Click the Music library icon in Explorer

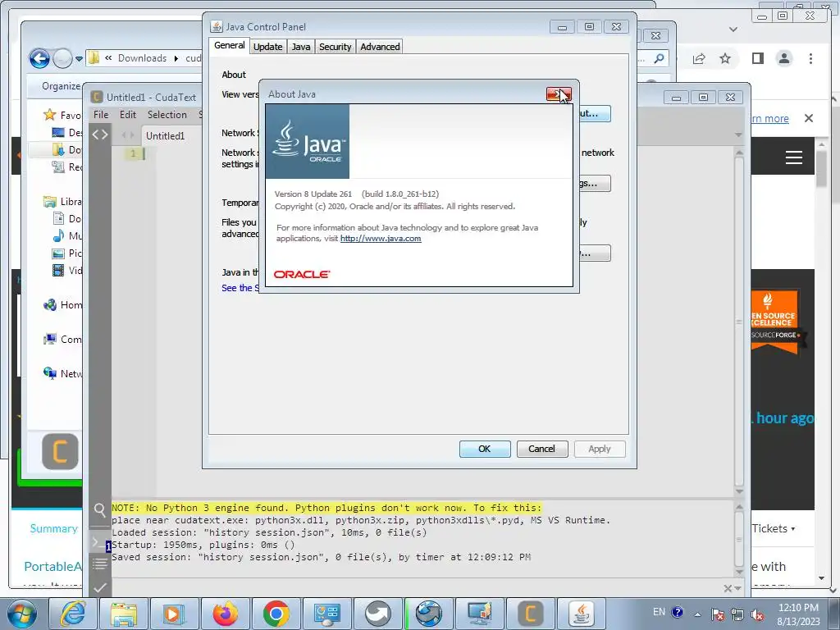pyautogui.click(x=58, y=235)
